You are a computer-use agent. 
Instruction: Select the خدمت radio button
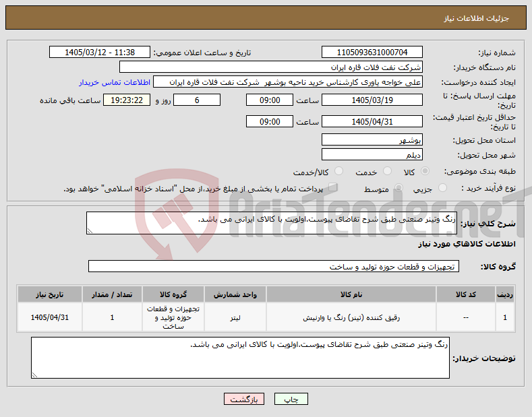pos(387,171)
